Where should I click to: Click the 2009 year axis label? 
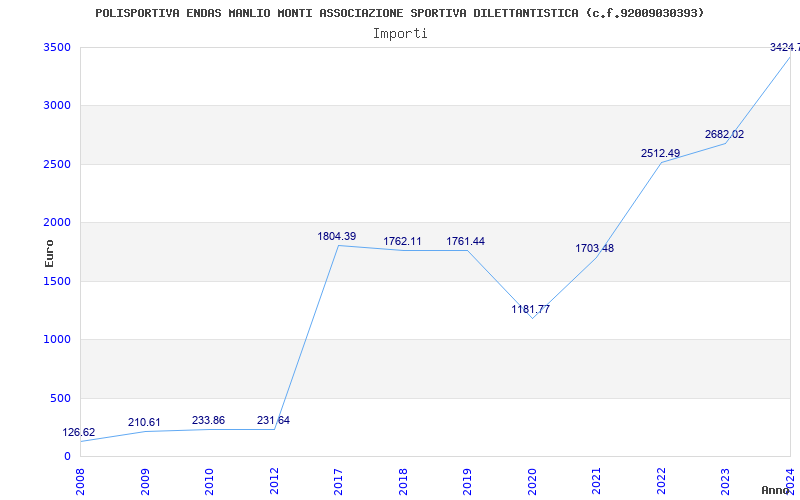point(145,481)
